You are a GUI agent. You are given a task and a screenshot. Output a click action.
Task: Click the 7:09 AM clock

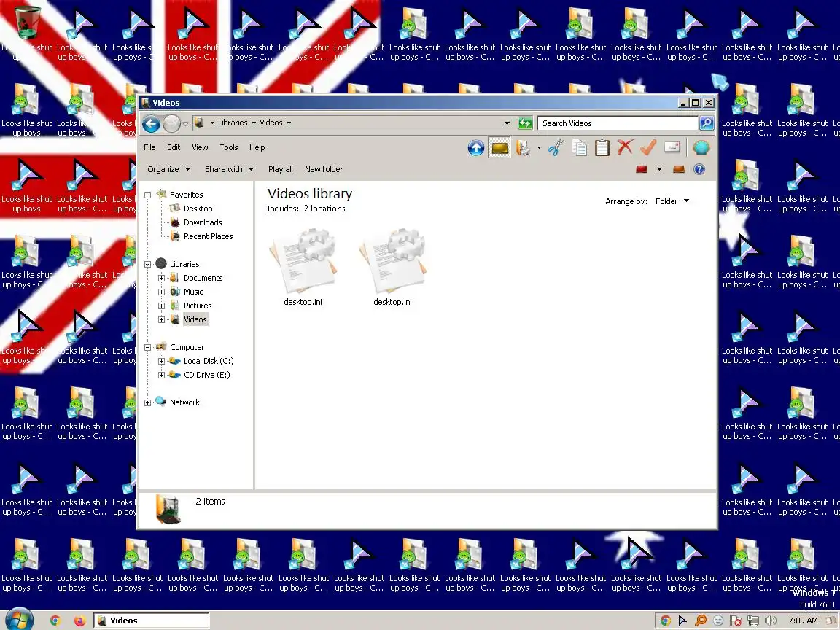pos(803,621)
